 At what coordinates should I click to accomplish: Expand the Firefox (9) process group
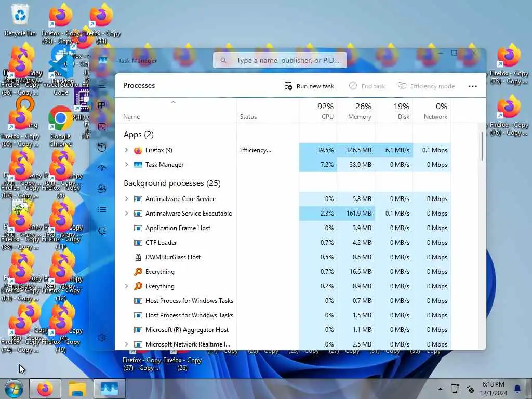pyautogui.click(x=127, y=150)
